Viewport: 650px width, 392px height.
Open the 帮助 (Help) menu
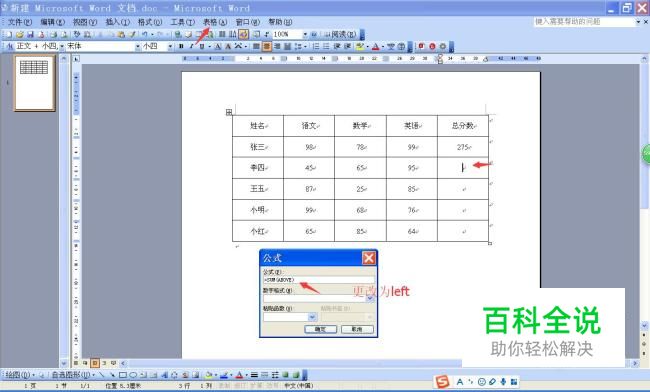[280, 22]
